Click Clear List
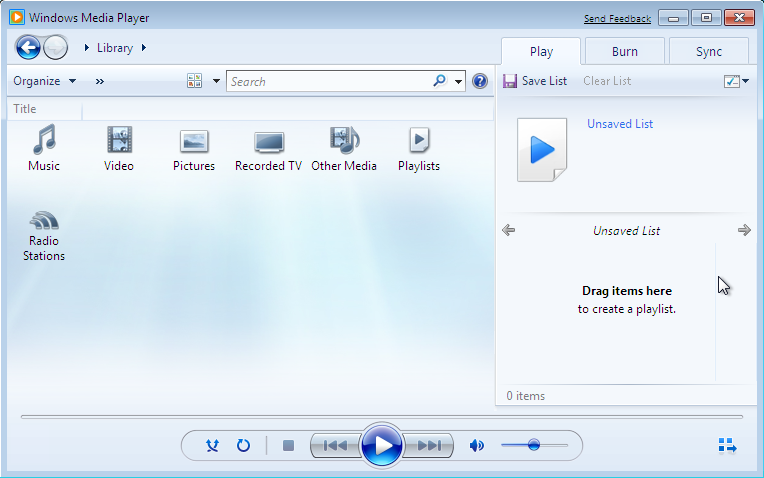 [607, 81]
